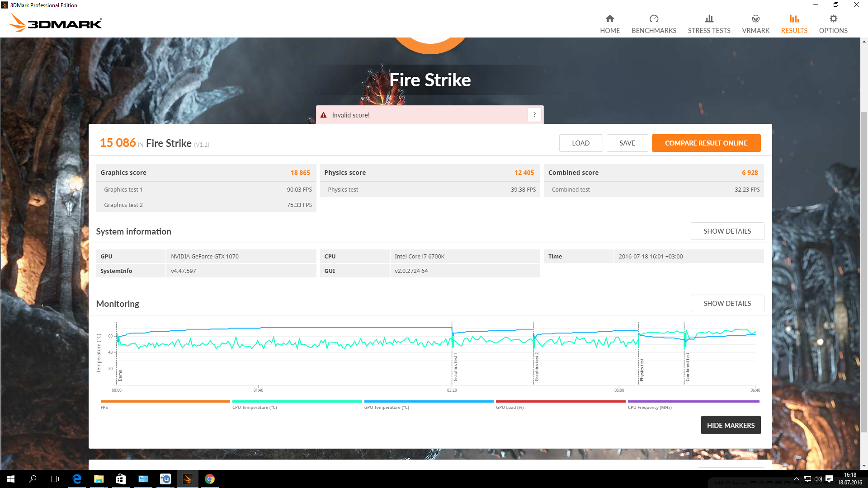Screen dimensions: 868x488
Task: Click the HIDE MARKERS button
Action: [731, 425]
